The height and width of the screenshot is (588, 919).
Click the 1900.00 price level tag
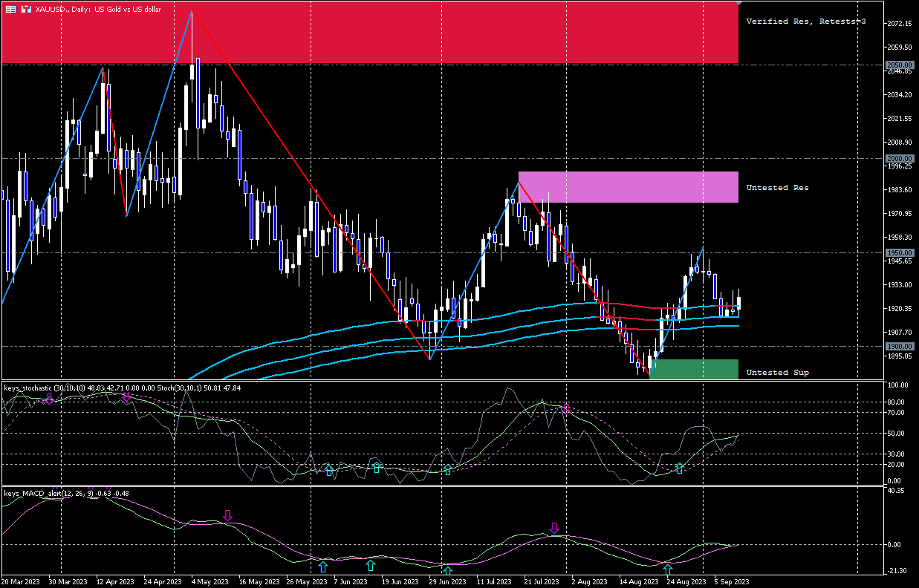click(x=900, y=346)
